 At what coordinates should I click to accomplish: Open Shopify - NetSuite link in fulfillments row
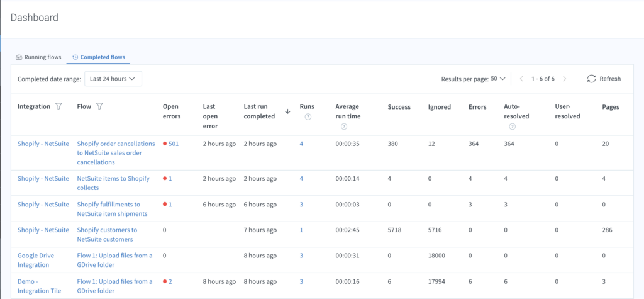[43, 205]
